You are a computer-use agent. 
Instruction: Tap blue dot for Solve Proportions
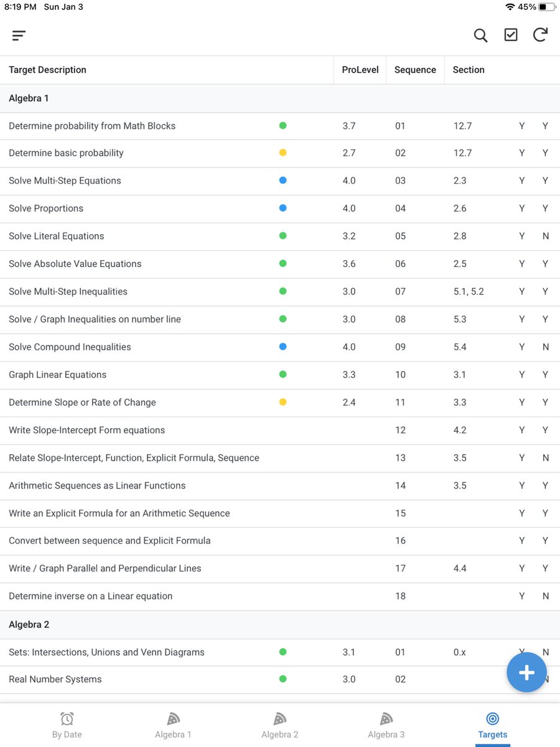282,208
